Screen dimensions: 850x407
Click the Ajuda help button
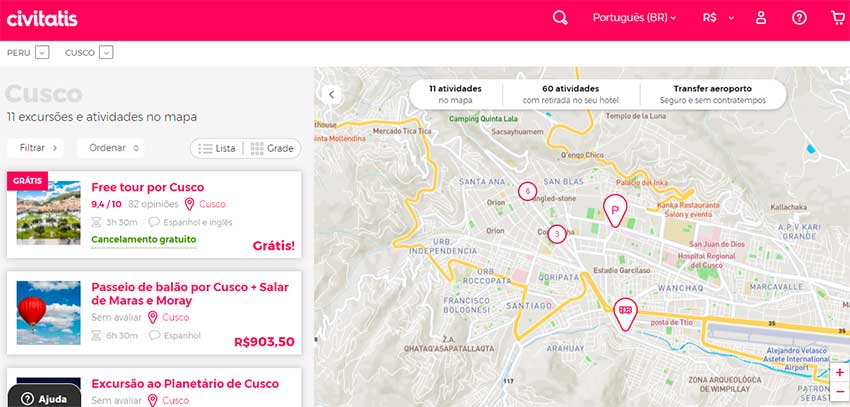point(44,399)
